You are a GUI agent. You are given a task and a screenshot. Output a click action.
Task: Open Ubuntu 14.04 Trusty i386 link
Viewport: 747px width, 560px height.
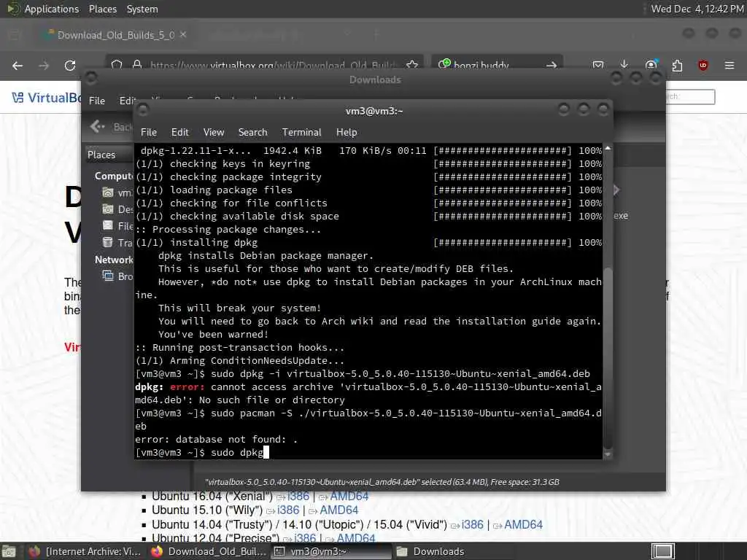472,524
